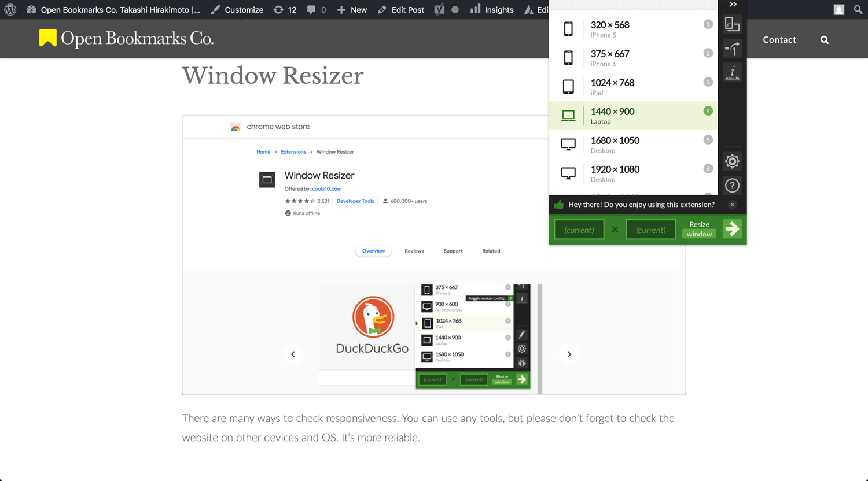Open the extension settings gear

[733, 161]
